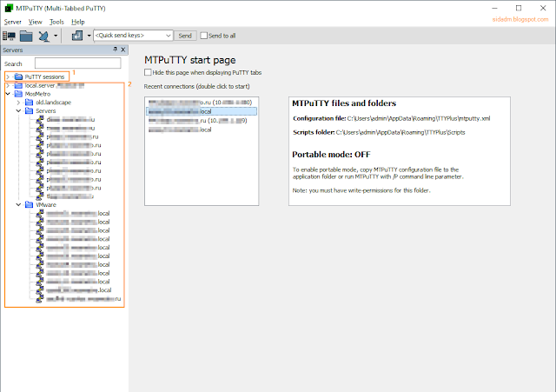The image size is (556, 392).
Task: Expand the local.server tree node
Action: point(8,85)
